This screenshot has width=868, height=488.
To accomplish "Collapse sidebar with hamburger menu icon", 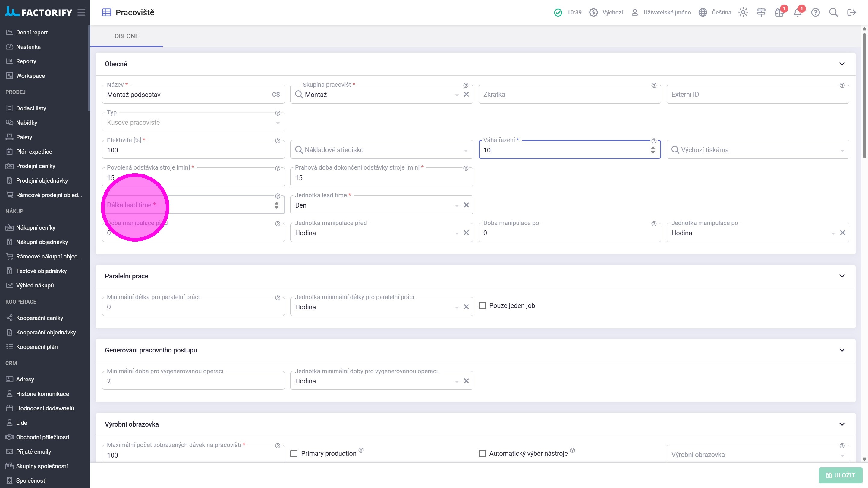I will (81, 12).
